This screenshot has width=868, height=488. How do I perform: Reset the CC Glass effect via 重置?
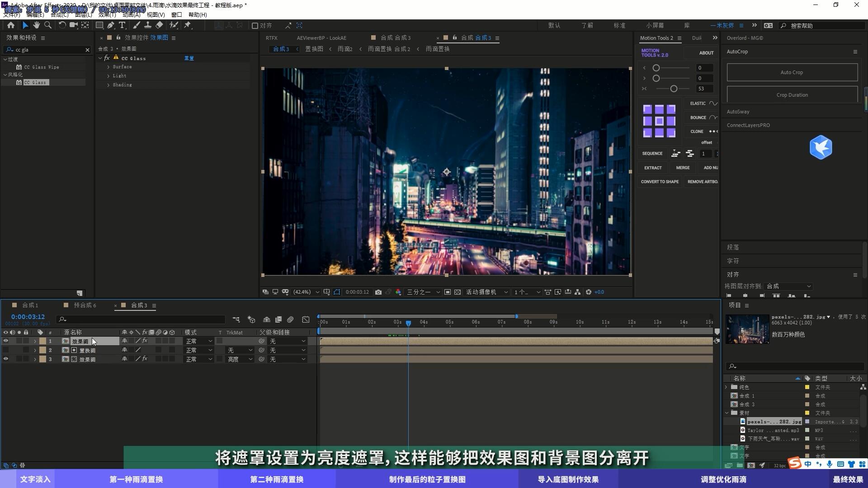(x=189, y=58)
